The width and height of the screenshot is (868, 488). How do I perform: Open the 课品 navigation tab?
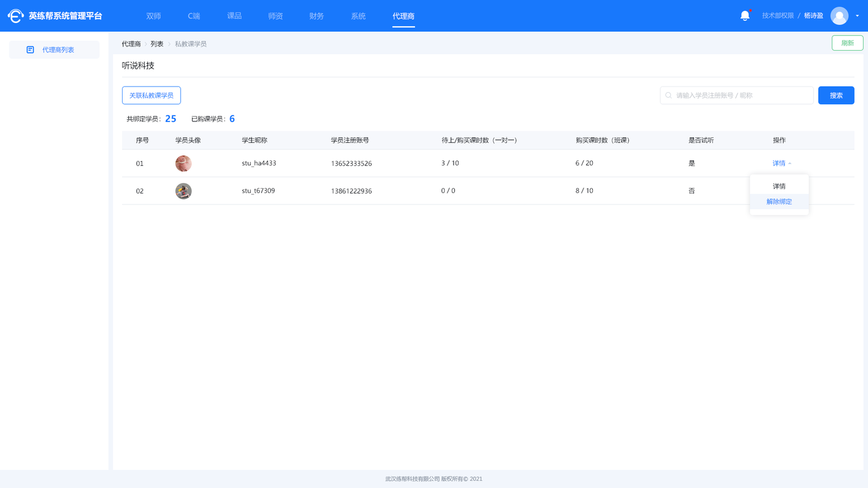pos(234,16)
